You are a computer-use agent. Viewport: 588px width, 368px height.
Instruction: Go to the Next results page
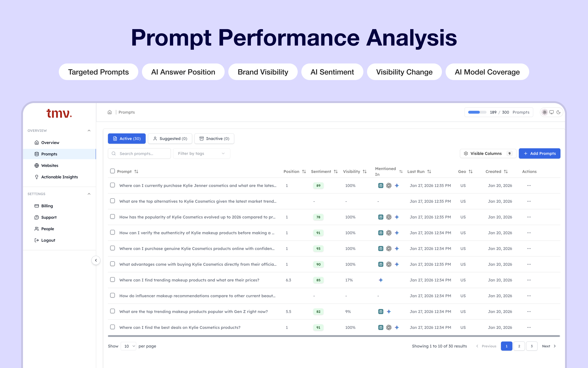[x=549, y=346]
